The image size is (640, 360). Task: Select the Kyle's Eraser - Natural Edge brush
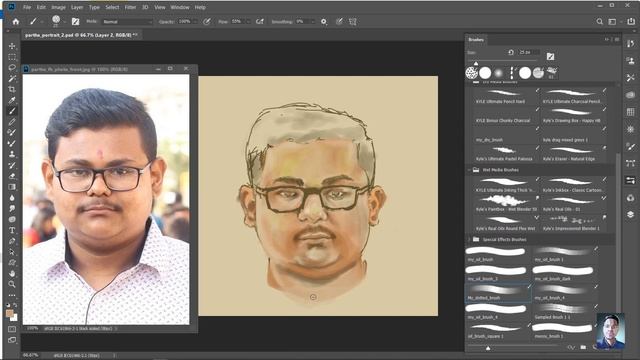(573, 154)
